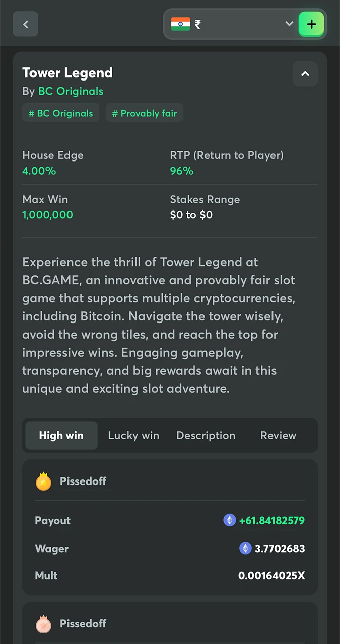
Task: Click the Ethereum icon next to the wager value
Action: (x=245, y=549)
